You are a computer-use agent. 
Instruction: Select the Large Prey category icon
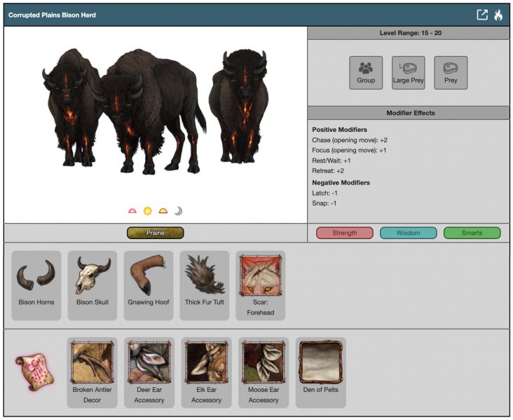[409, 72]
